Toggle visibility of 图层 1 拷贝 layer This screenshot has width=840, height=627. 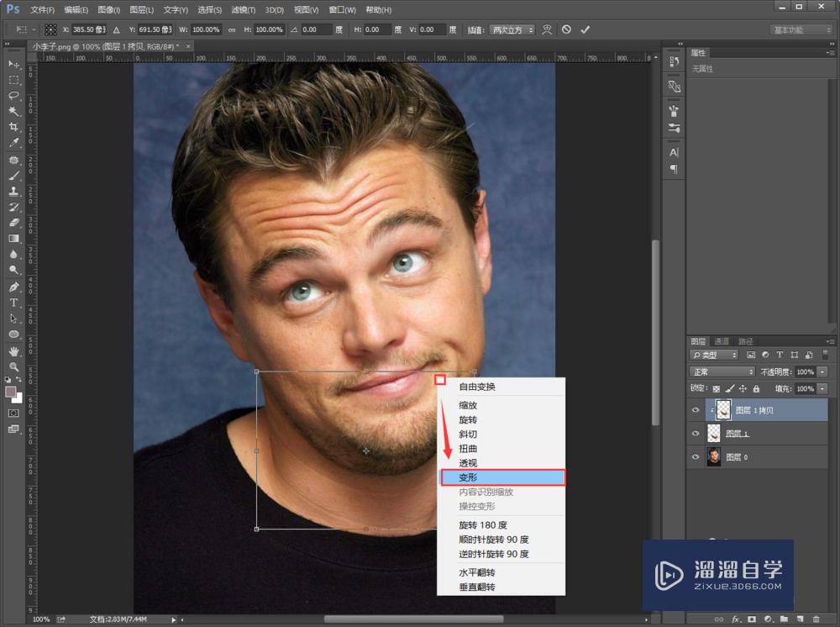[695, 410]
